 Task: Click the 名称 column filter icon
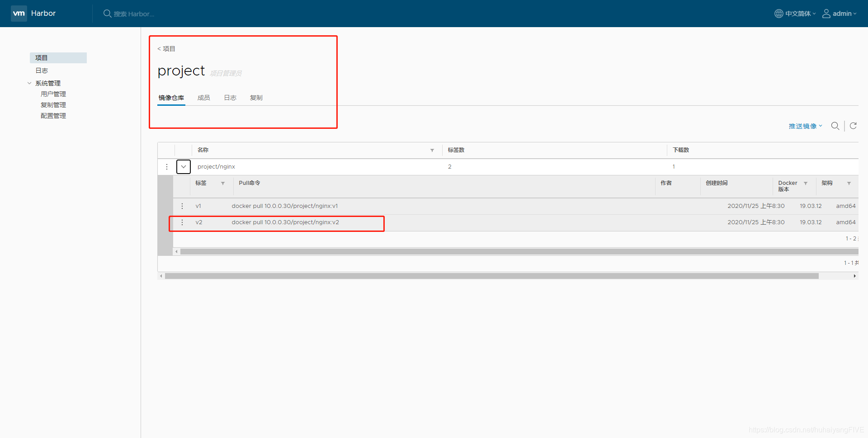(432, 151)
